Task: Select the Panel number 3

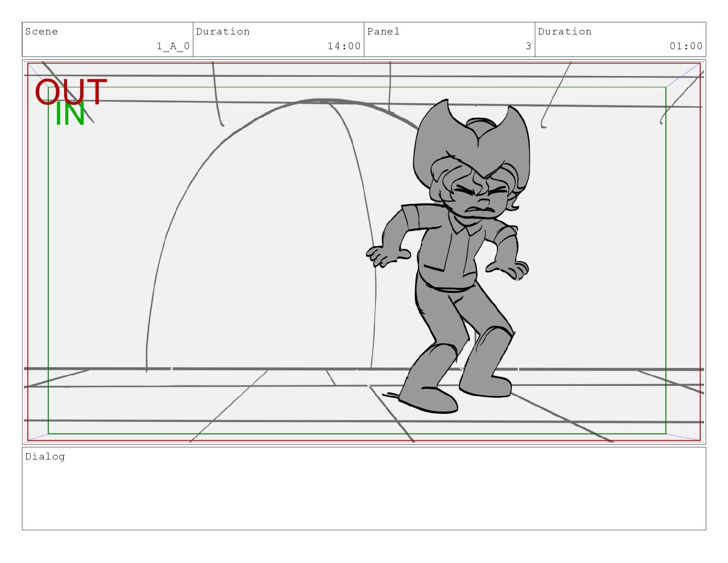Action: tap(528, 46)
